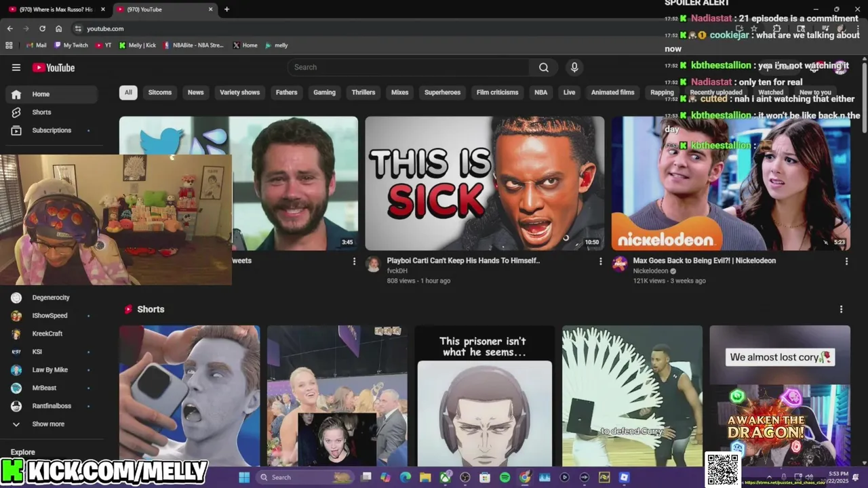Open options menu for Nickelodeon video
Image resolution: width=868 pixels, height=488 pixels.
click(846, 261)
